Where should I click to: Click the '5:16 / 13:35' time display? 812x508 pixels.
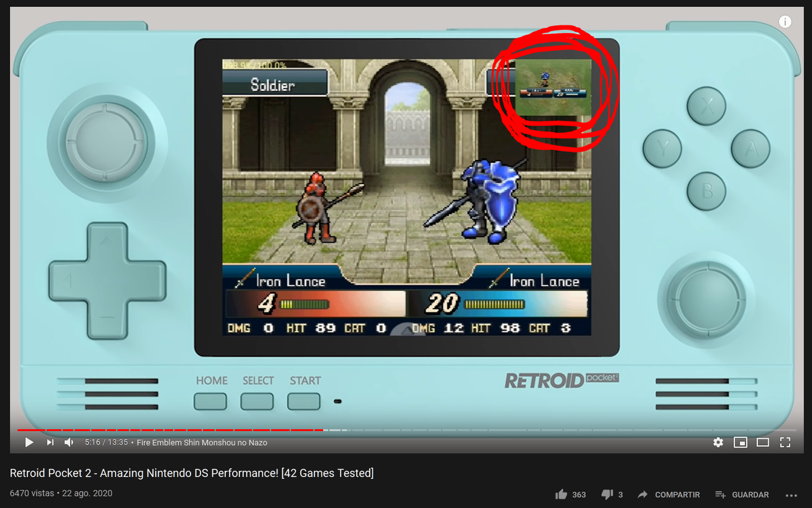pos(106,443)
